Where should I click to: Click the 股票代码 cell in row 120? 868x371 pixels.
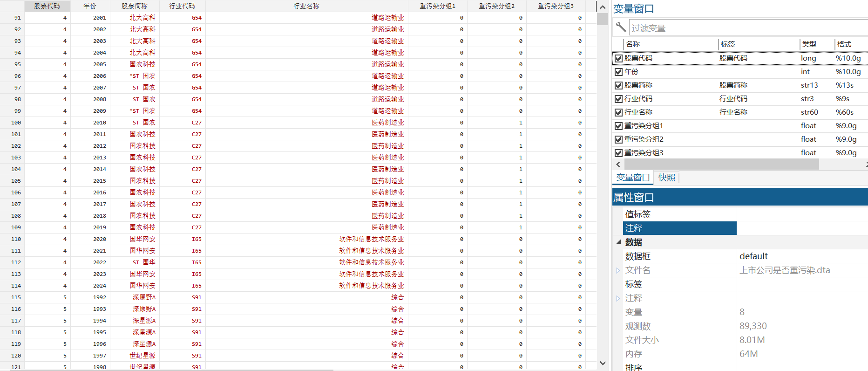click(47, 356)
